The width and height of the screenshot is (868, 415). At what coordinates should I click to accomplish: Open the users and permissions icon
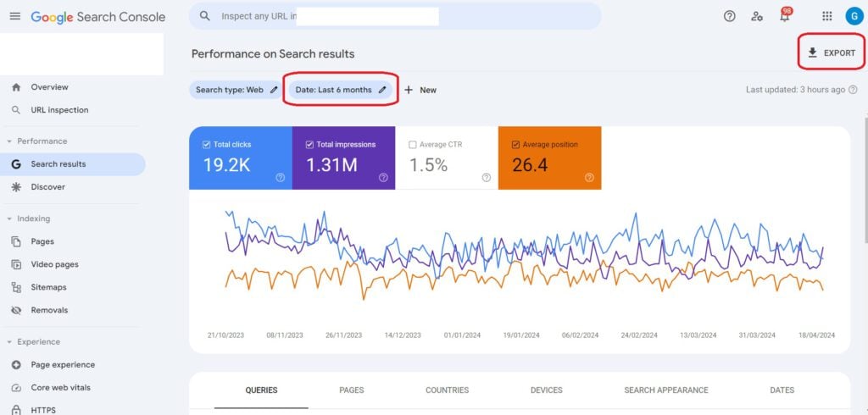[x=757, y=16]
